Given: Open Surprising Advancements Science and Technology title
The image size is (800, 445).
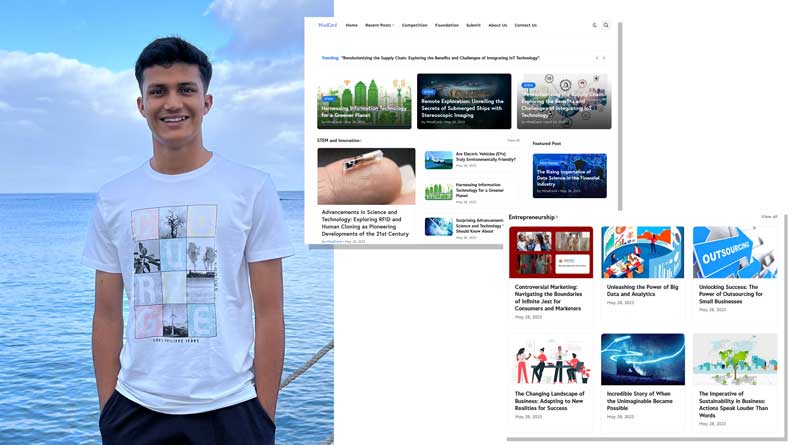Looking at the screenshot, I should click(x=480, y=226).
